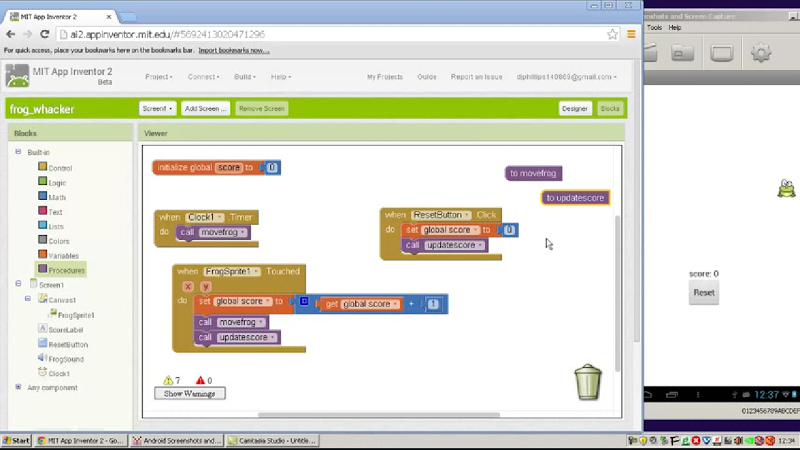Click the trash can in viewer

pyautogui.click(x=588, y=382)
